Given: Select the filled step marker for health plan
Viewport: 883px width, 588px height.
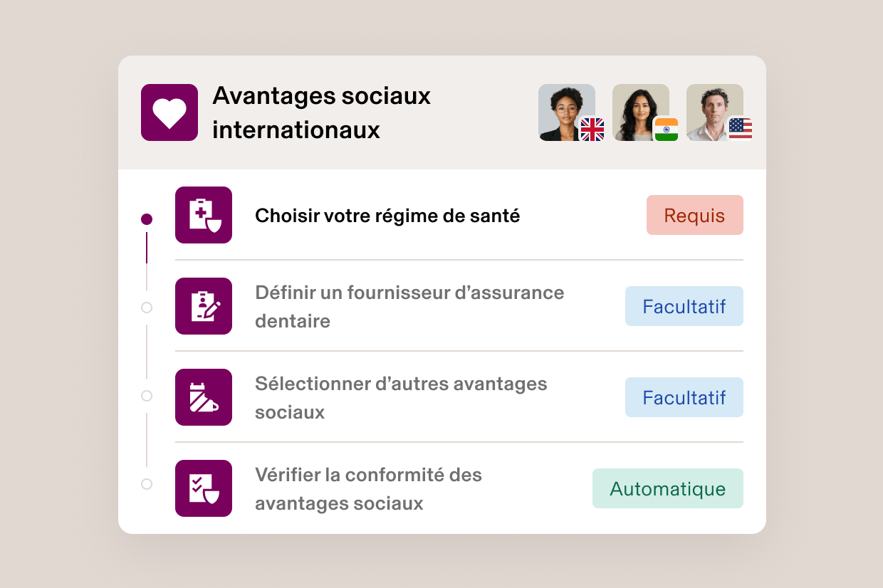Looking at the screenshot, I should pyautogui.click(x=147, y=219).
